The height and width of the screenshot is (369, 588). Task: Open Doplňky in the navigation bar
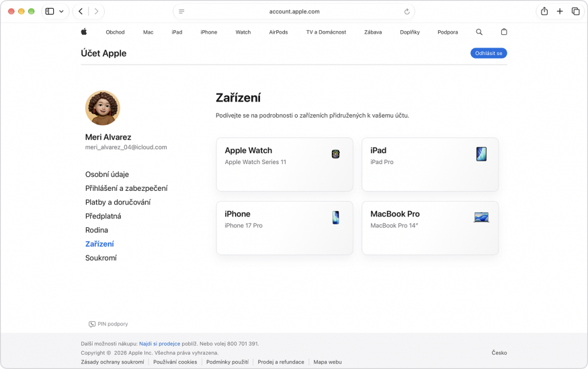[410, 32]
